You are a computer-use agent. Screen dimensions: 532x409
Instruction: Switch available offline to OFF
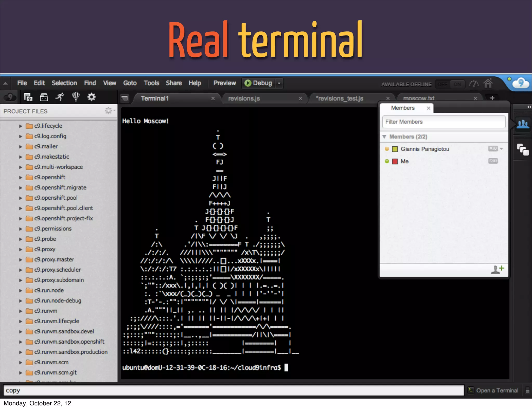click(442, 84)
